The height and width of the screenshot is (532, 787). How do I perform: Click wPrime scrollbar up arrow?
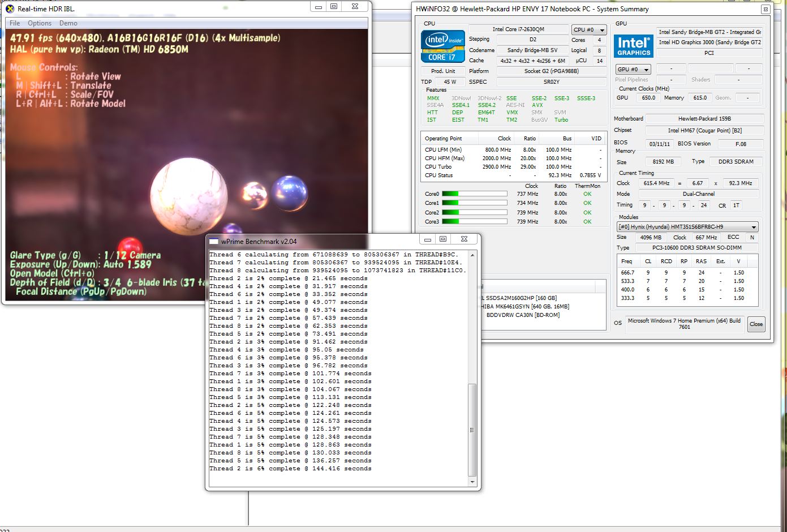pyautogui.click(x=473, y=255)
